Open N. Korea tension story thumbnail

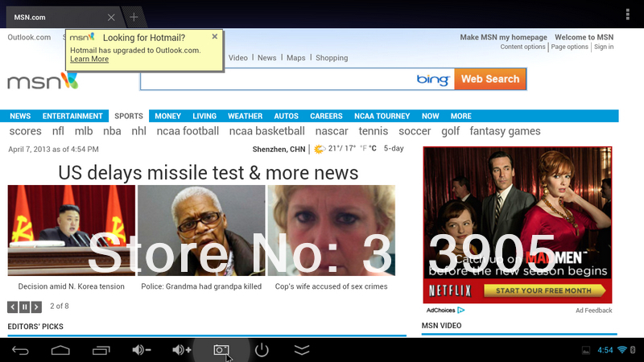(x=71, y=230)
